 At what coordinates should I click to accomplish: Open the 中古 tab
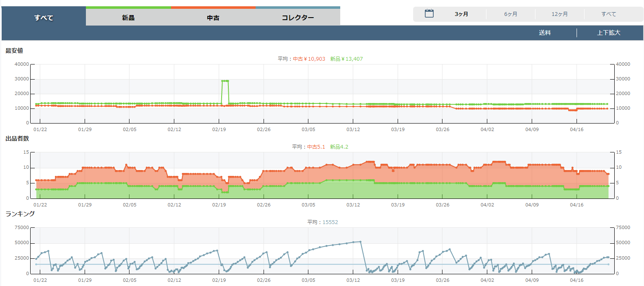[213, 18]
